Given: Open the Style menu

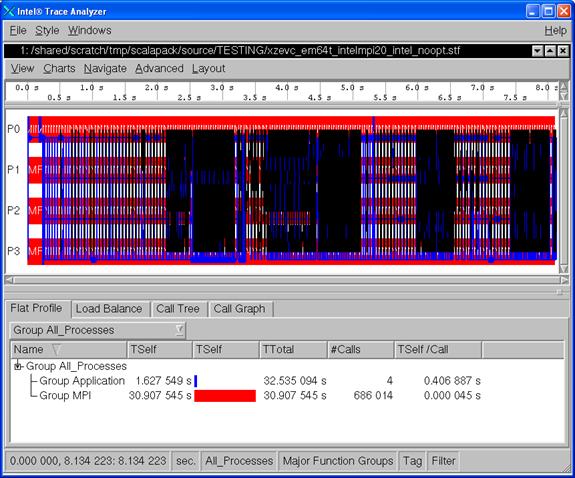Looking at the screenshot, I should tap(47, 30).
